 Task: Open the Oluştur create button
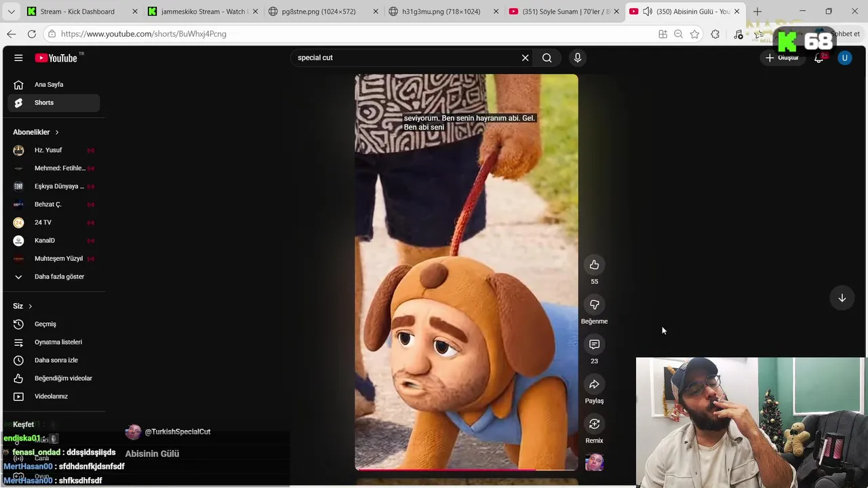[x=782, y=58]
